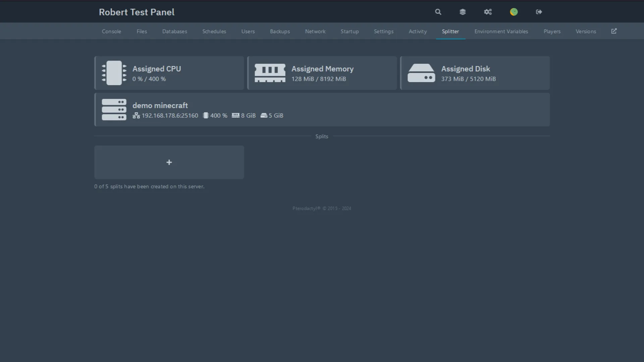Click the external link icon after Versions

614,31
